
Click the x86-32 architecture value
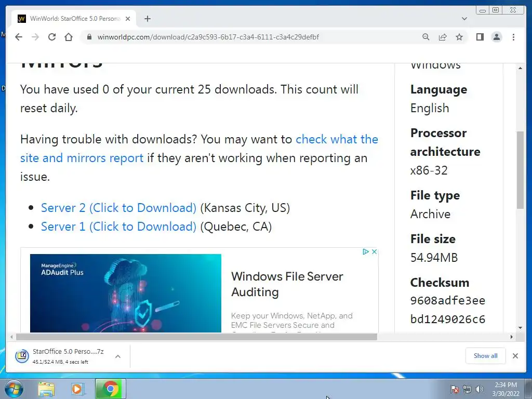click(429, 170)
